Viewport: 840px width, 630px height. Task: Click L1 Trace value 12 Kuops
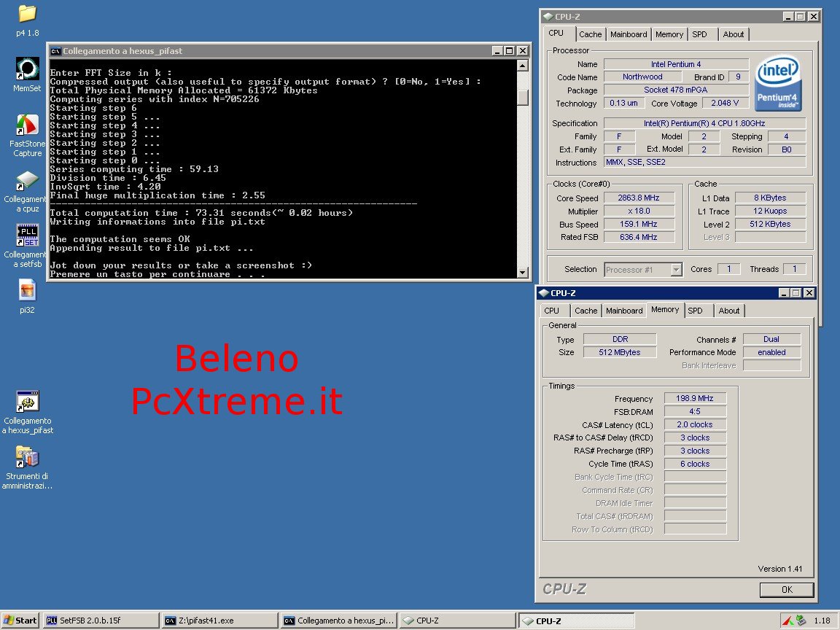click(x=770, y=211)
